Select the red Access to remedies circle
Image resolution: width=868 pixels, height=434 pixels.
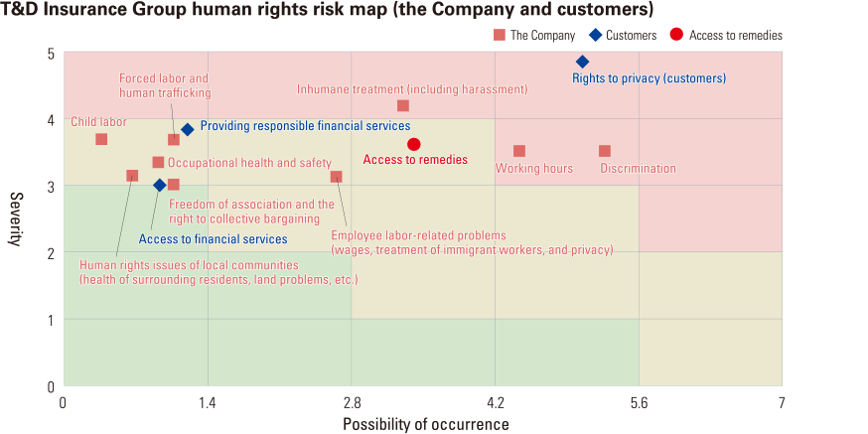point(414,144)
